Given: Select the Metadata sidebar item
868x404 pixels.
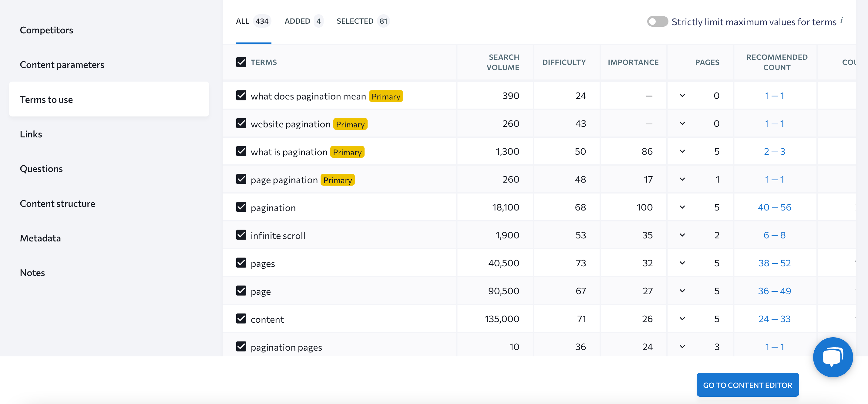Looking at the screenshot, I should 40,238.
